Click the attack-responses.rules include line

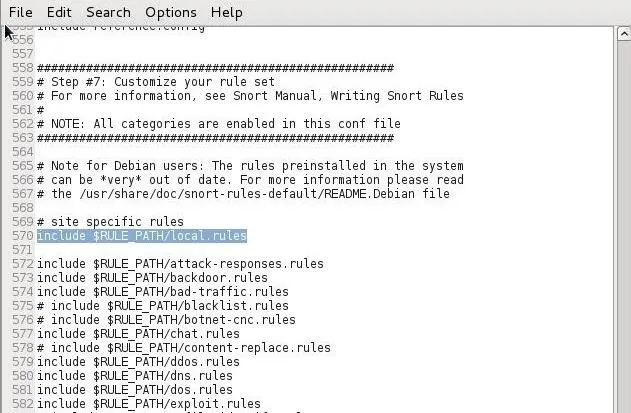point(180,264)
